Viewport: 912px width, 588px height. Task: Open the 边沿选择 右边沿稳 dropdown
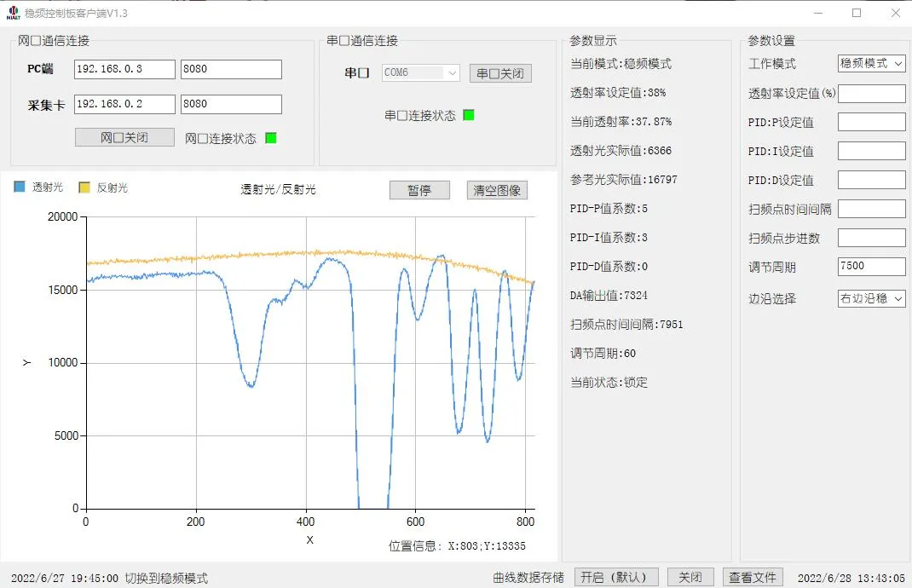point(871,298)
